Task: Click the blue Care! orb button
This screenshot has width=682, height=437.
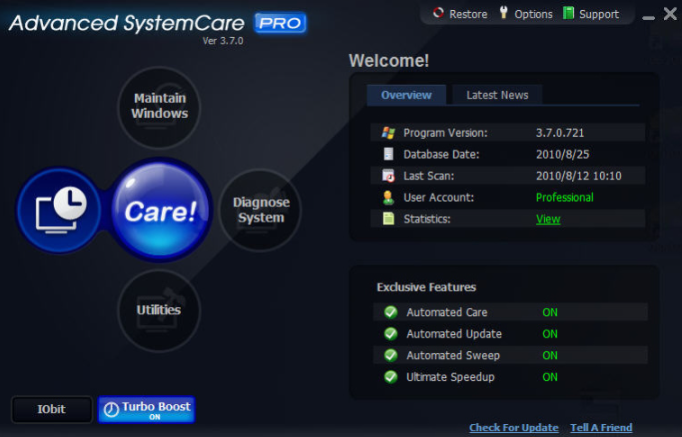Action: pos(160,210)
